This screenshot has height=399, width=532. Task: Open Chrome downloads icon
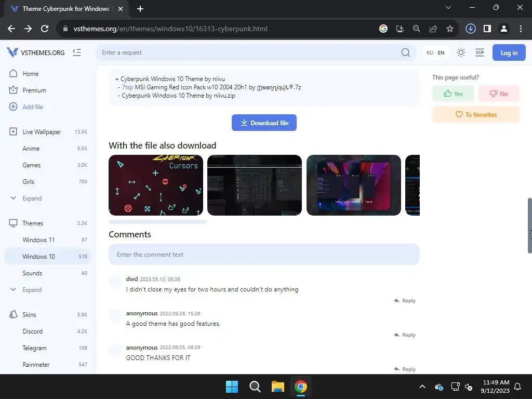[471, 29]
